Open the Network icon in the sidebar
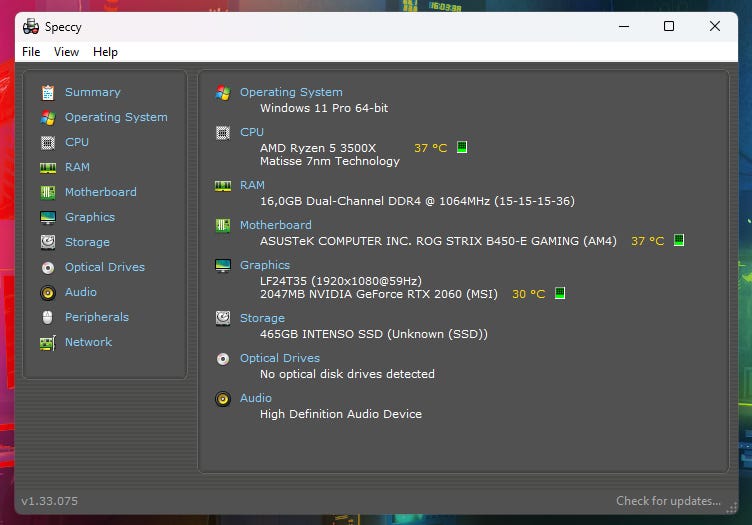 click(47, 342)
